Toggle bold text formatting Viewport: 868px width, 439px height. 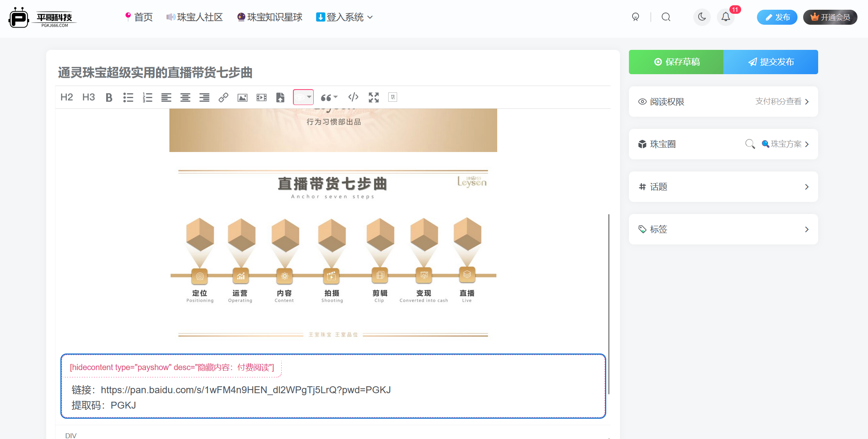coord(109,97)
